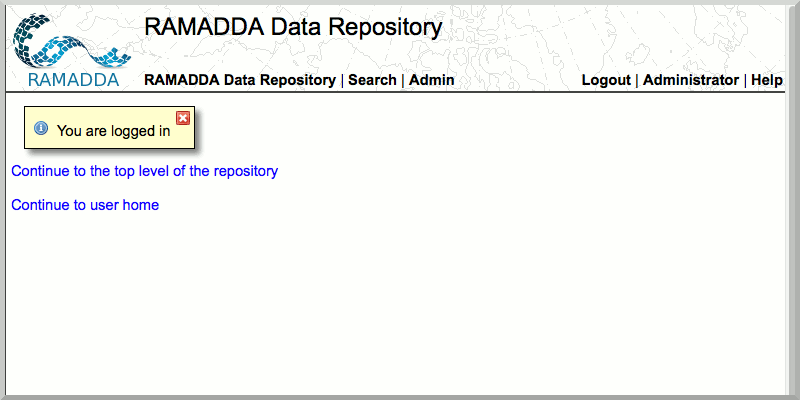Click the blue info icon in notification

coord(41,129)
